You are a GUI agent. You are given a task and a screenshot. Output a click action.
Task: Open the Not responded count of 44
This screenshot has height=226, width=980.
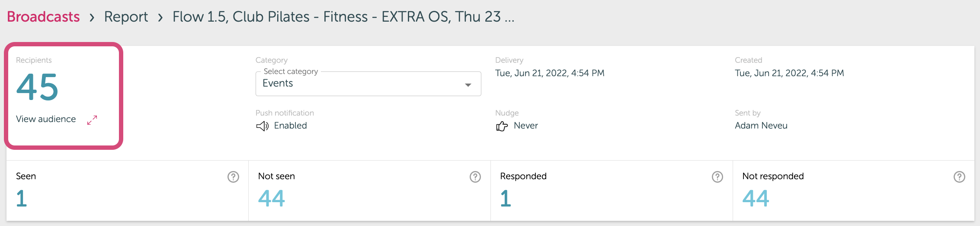point(756,198)
